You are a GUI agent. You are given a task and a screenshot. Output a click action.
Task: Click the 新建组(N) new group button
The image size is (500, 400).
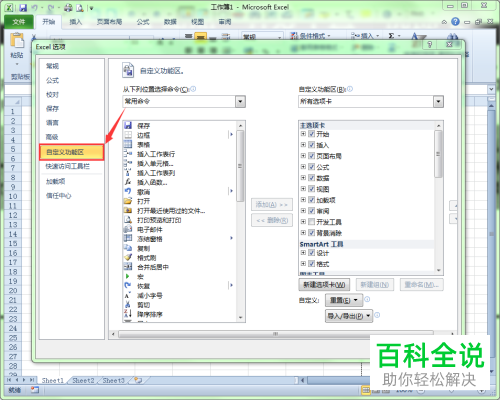[x=375, y=285]
